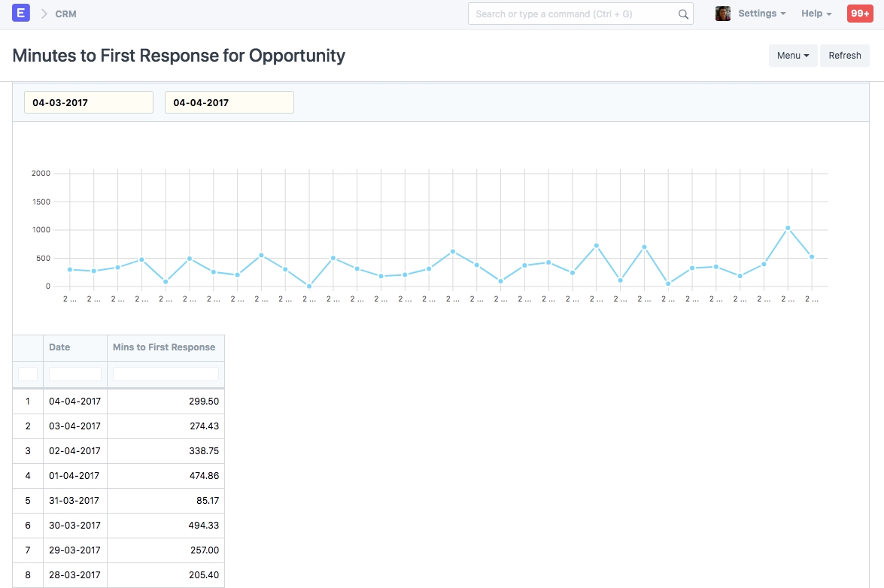
Task: Select the 31-03-2017 date cell
Action: tap(74, 501)
